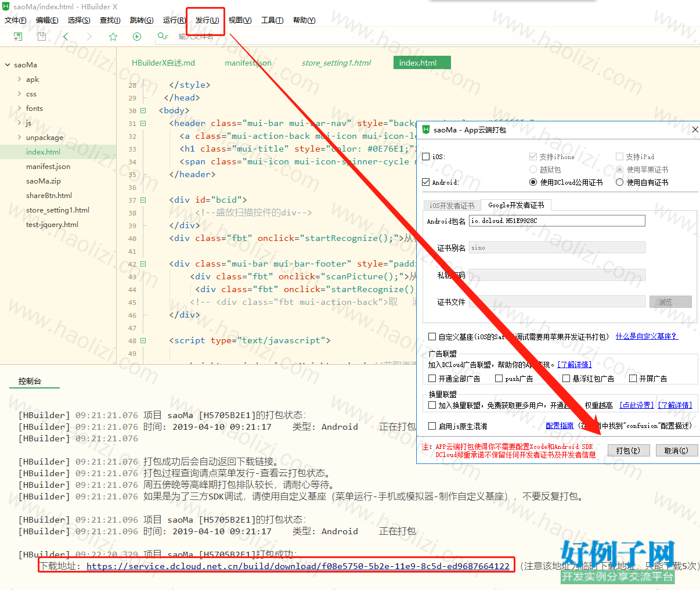This screenshot has height=590, width=700.
Task: Check the iOS platform checkbox
Action: [426, 157]
